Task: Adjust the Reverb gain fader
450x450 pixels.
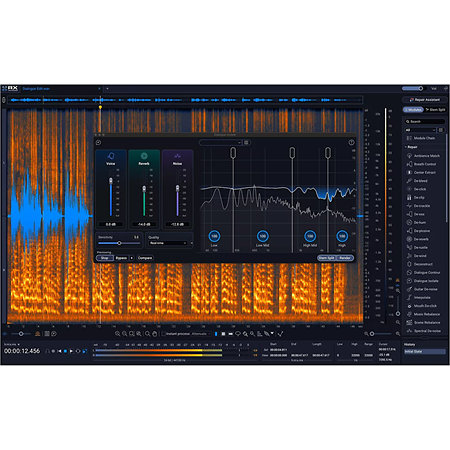Action: tap(144, 189)
